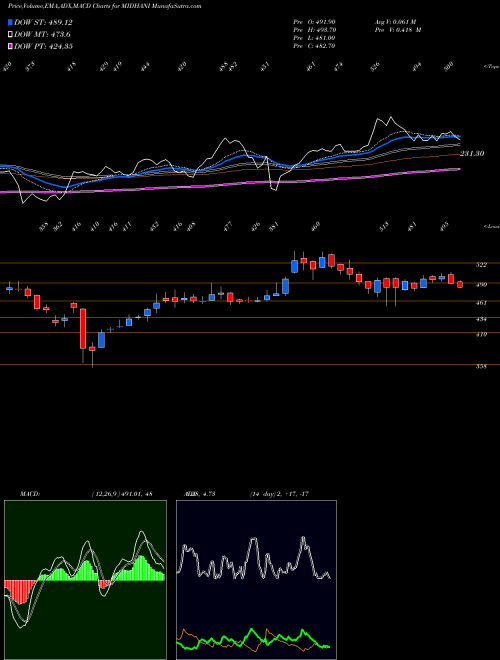Viewport: 500px width, 660px height.
Task: Click the 231.30 label beside EMA lines
Action: [472, 154]
